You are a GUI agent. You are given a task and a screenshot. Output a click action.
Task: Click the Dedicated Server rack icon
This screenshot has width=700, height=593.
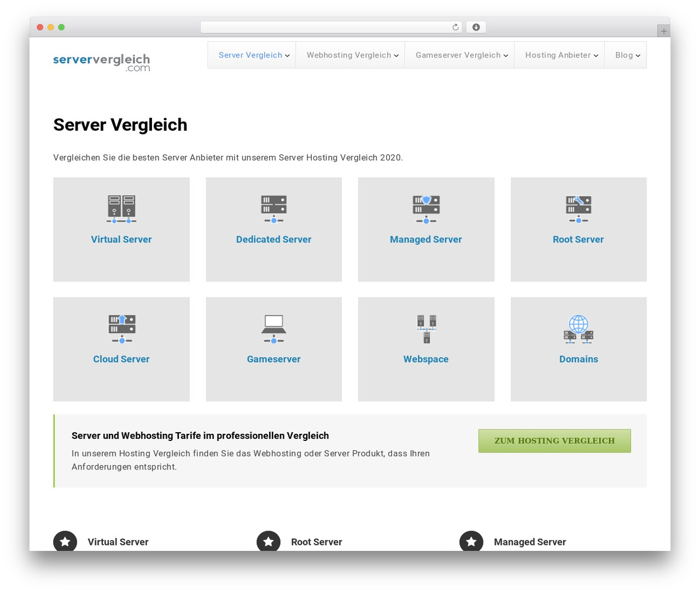[273, 209]
